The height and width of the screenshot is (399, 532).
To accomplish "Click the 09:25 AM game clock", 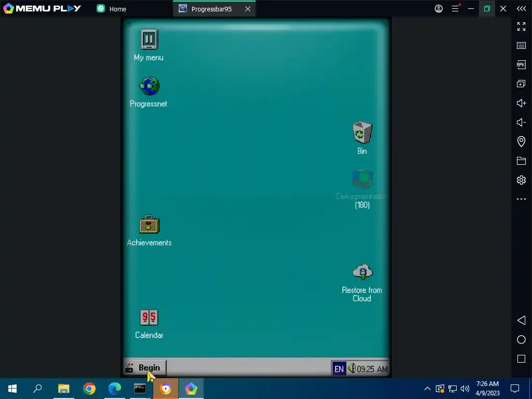I will coord(372,369).
